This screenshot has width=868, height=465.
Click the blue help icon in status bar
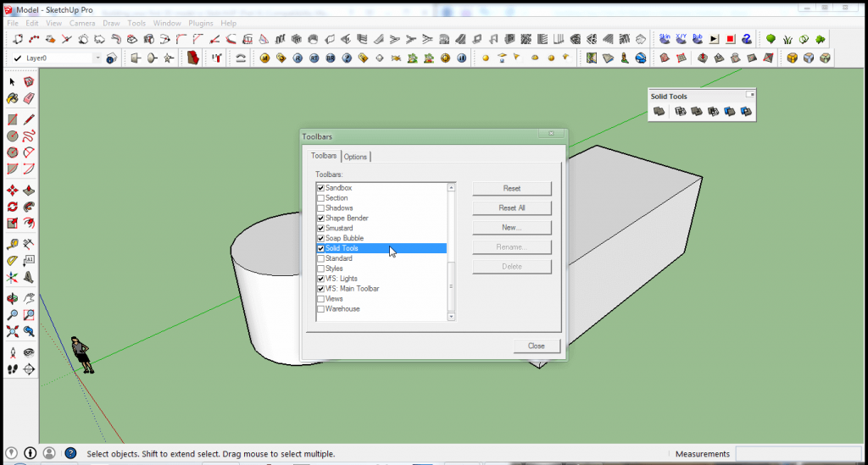[x=70, y=453]
